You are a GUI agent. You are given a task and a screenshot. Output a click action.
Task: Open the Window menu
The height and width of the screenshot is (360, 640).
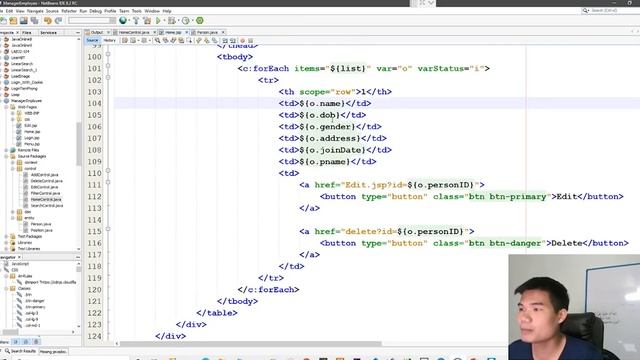[152, 11]
